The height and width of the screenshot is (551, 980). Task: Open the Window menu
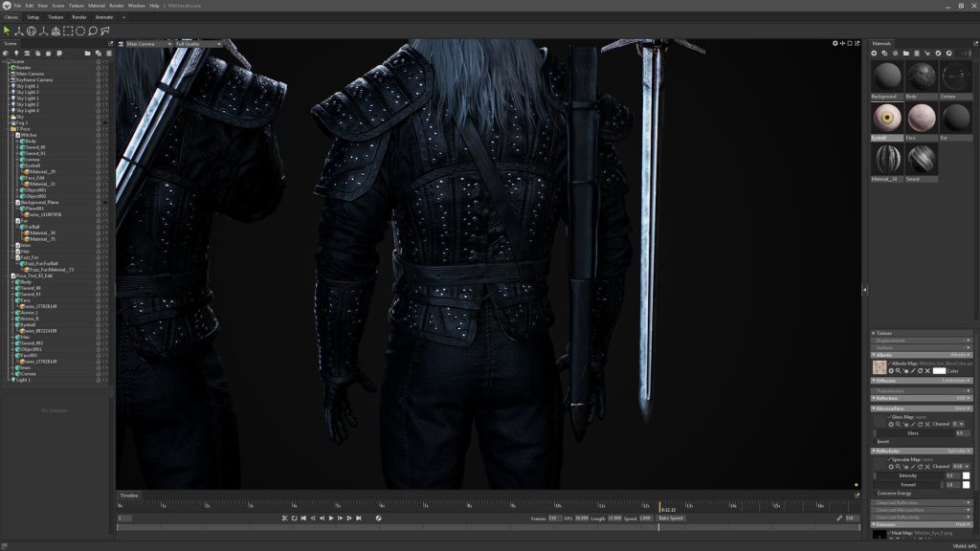tap(136, 6)
